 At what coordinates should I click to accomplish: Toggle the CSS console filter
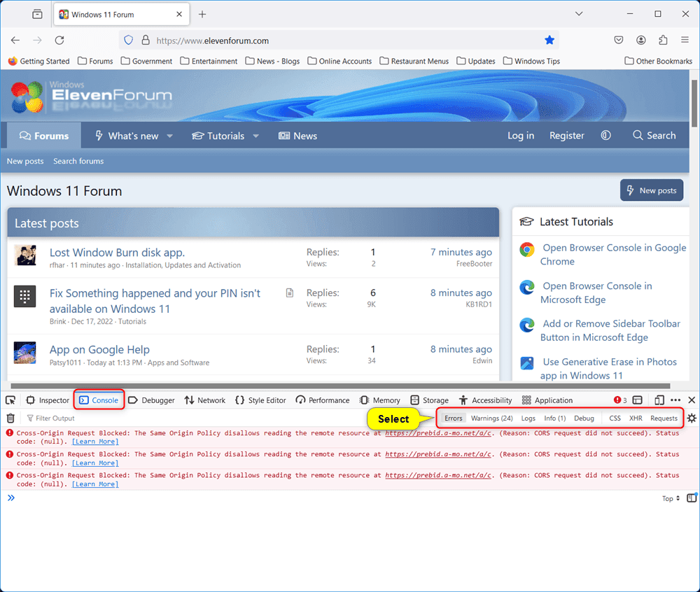click(x=615, y=418)
